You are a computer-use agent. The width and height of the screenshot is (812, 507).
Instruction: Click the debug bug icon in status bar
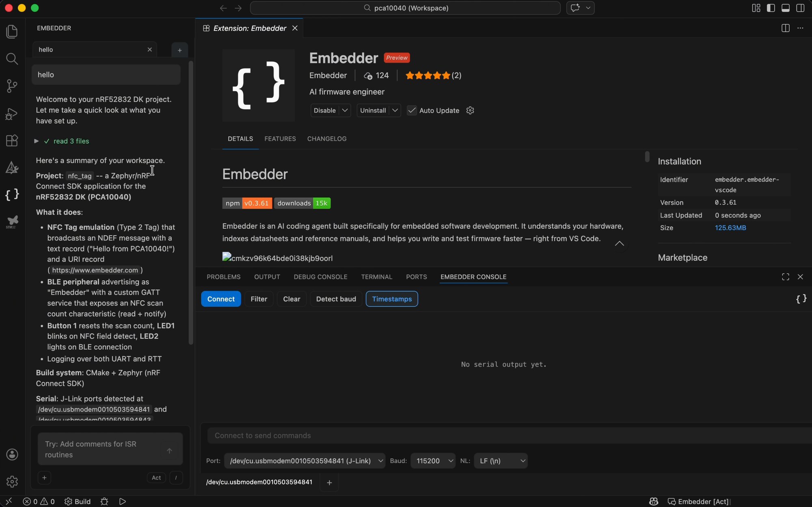point(104,501)
